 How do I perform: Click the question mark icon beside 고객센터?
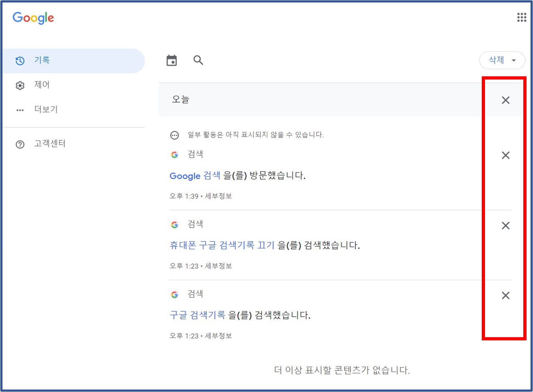click(x=20, y=144)
